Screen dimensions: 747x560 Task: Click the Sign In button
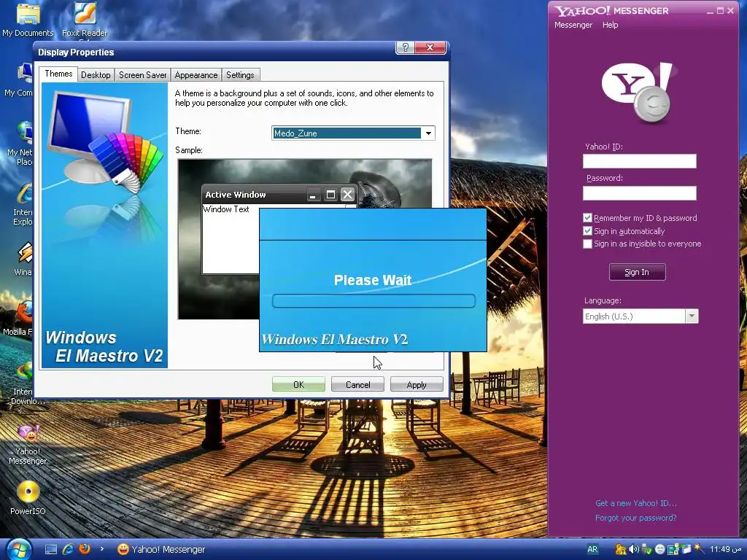637,272
